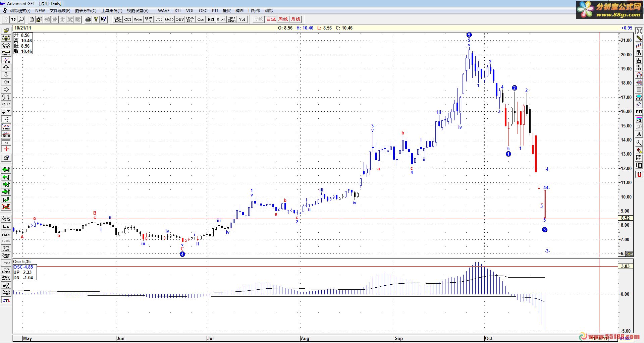Toggle the Bias indicator
The height and width of the screenshot is (343, 644).
[x=6, y=227]
